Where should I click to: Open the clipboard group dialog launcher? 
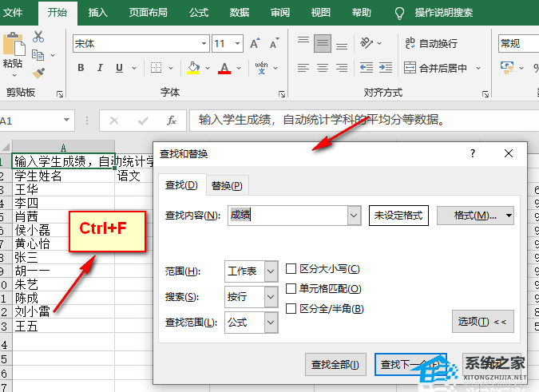pyautogui.click(x=60, y=93)
